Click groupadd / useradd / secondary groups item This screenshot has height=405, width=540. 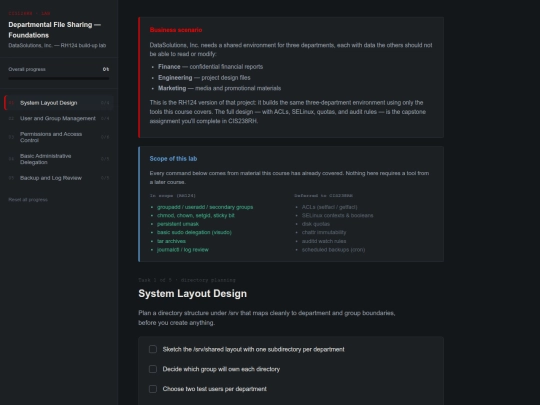pos(205,207)
